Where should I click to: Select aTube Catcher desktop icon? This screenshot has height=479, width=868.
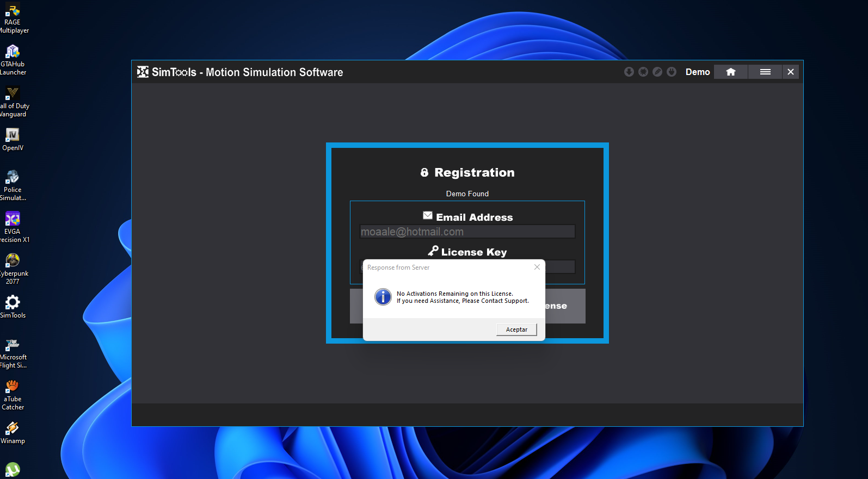13,395
